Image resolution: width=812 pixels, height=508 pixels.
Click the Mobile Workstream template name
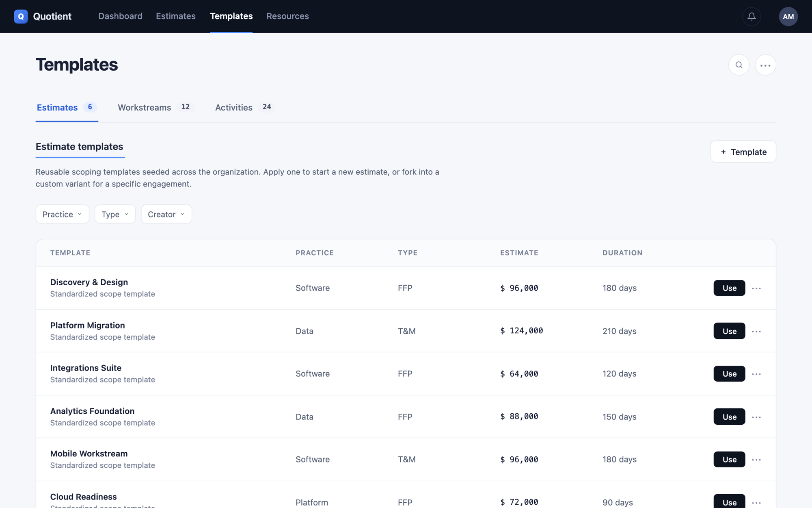89,454
